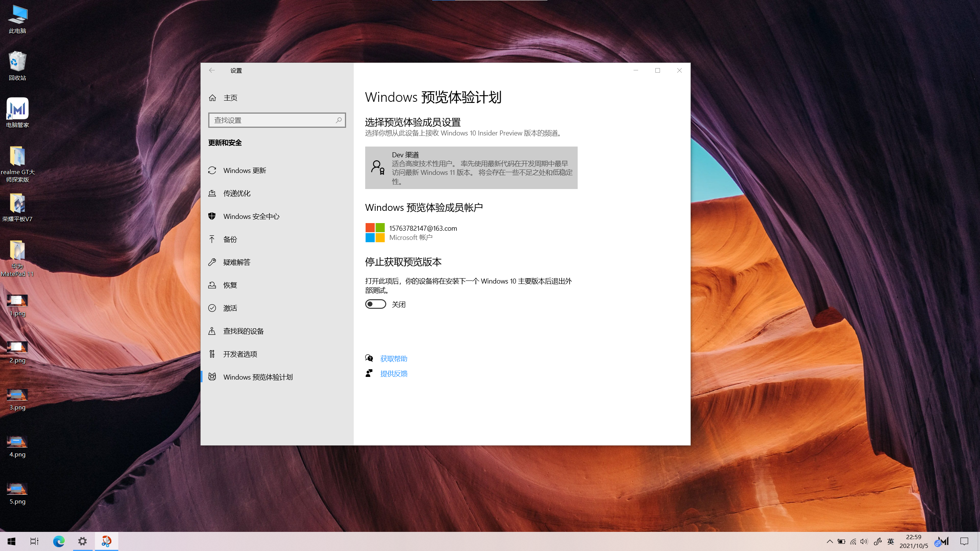Click the snipping tool taskbar icon
This screenshot has width=980, height=551.
point(106,541)
